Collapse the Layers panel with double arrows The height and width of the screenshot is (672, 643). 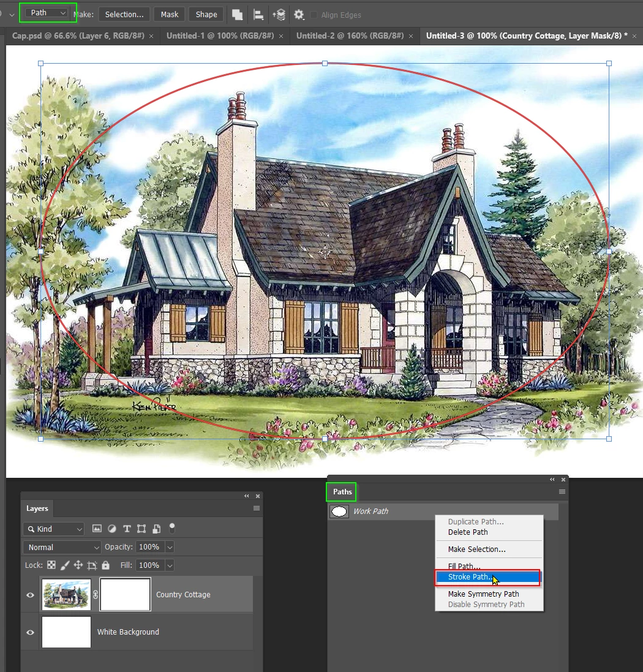pos(247,496)
